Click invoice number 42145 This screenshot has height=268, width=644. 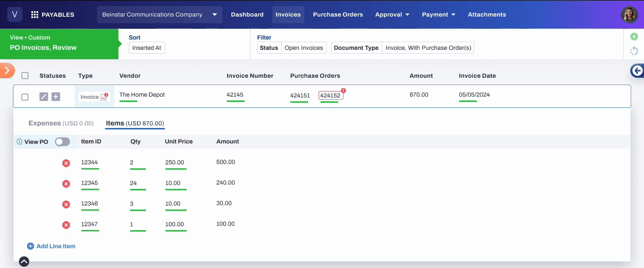(x=235, y=95)
